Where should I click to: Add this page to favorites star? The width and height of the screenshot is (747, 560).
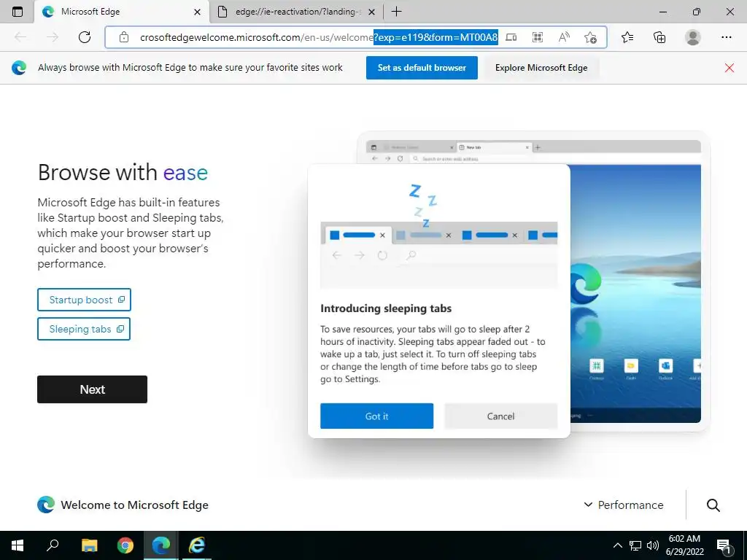tap(590, 37)
